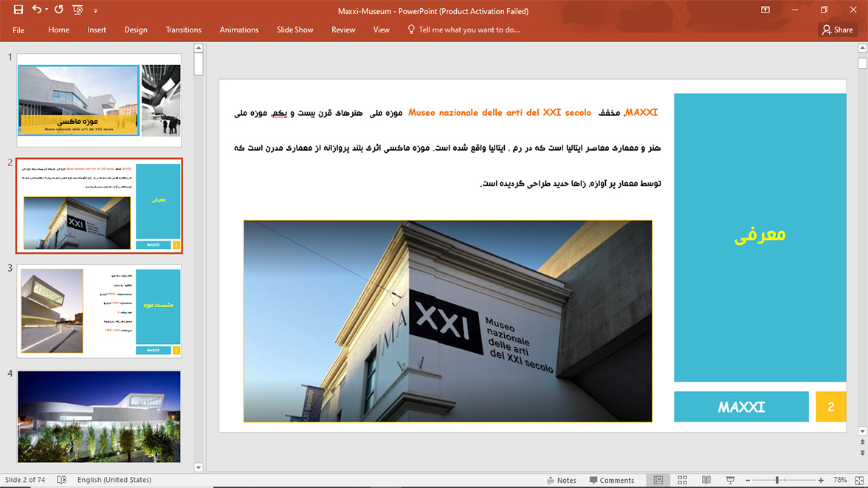The width and height of the screenshot is (868, 488).
Task: Click the zoom out minus button
Action: click(748, 480)
